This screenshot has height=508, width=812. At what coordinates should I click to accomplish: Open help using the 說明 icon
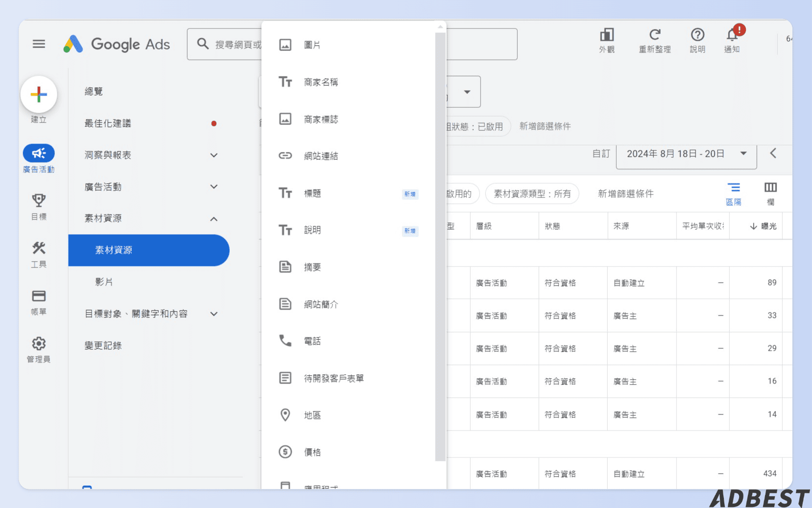(x=697, y=35)
